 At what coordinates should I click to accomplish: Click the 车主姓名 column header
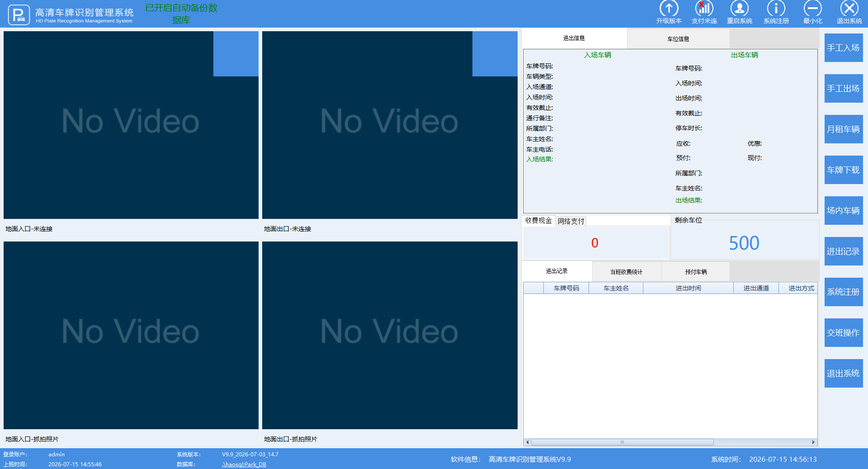(616, 288)
